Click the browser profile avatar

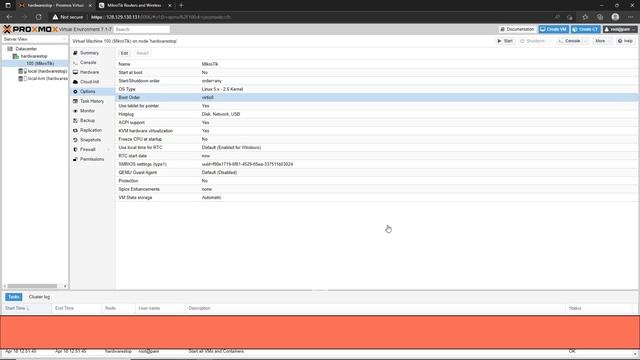click(x=615, y=17)
